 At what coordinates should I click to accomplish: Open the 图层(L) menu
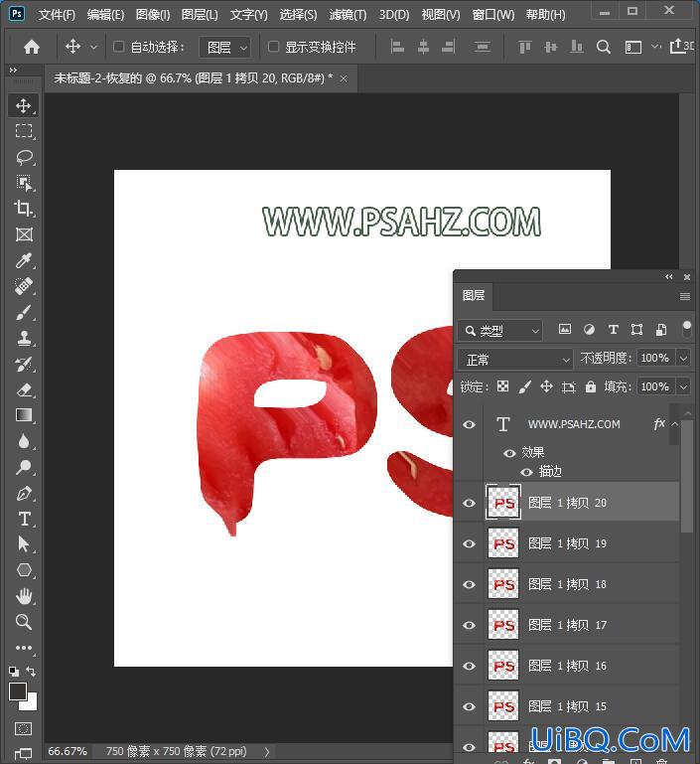pyautogui.click(x=200, y=15)
